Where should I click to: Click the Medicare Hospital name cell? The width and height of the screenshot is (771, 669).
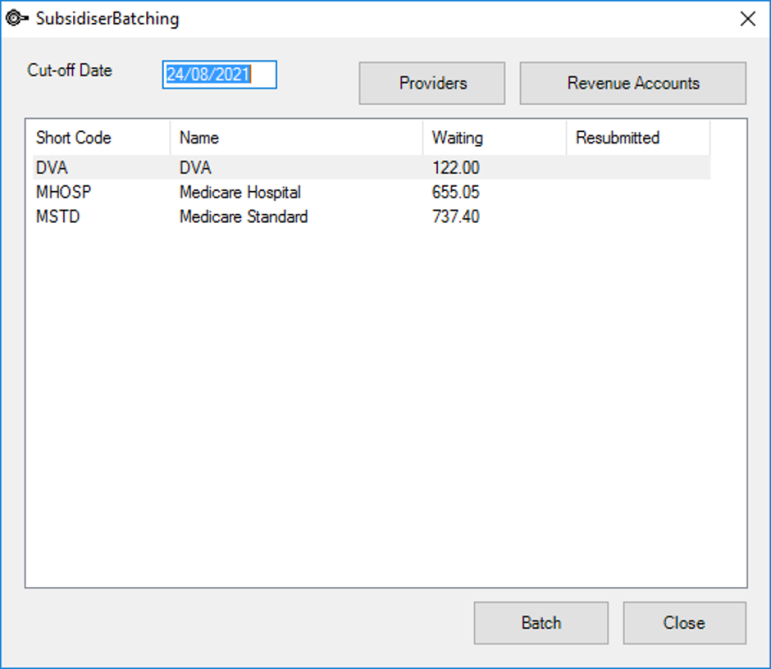tap(240, 192)
